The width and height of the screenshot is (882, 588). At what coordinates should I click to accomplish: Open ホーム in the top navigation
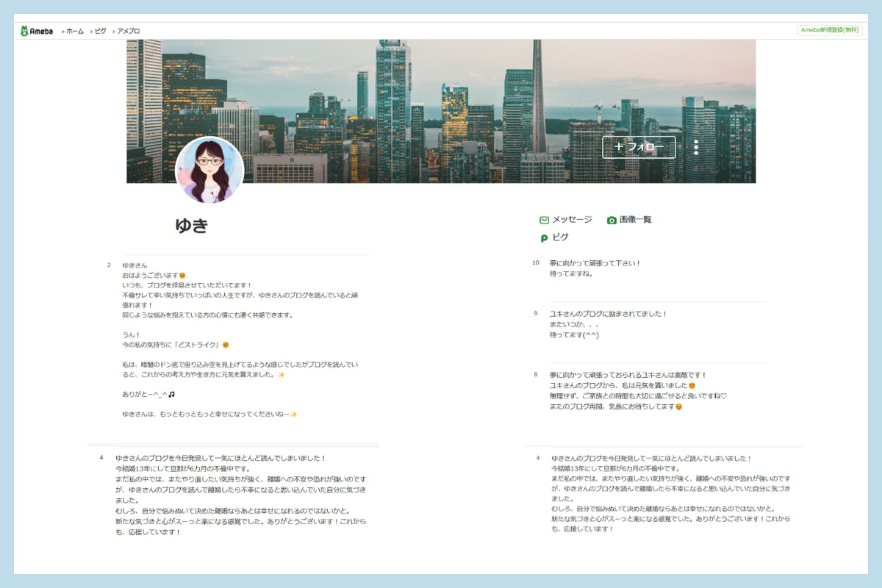[x=75, y=31]
